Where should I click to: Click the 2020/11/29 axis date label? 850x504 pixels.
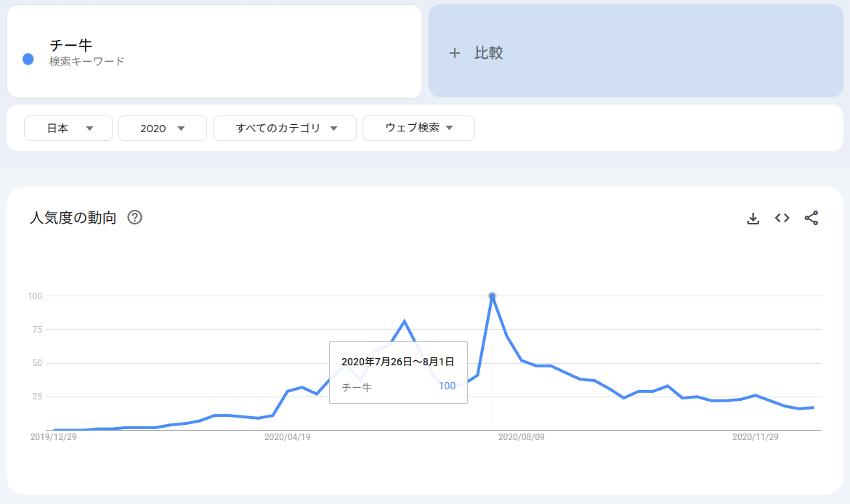[755, 437]
